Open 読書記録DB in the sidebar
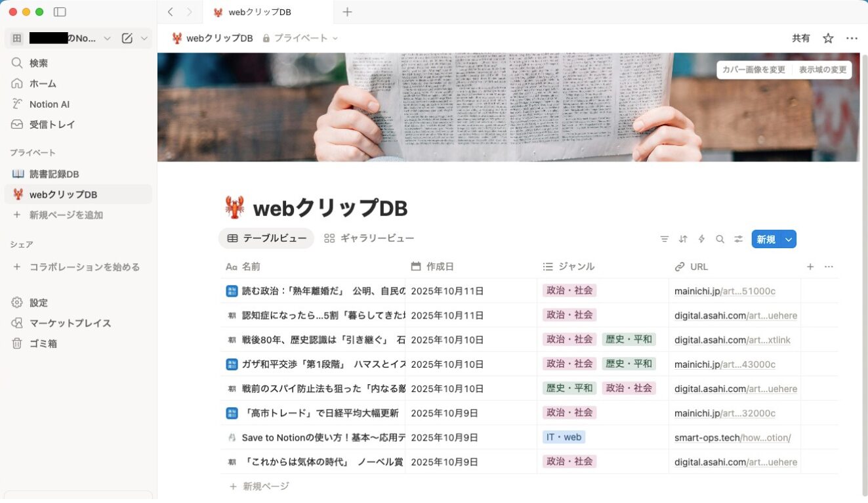The height and width of the screenshot is (503, 868). tap(54, 174)
